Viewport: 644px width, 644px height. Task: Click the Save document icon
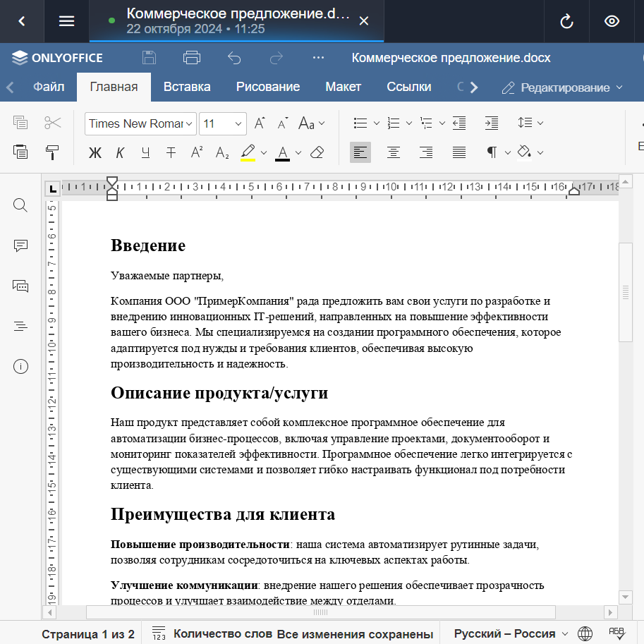tap(149, 58)
